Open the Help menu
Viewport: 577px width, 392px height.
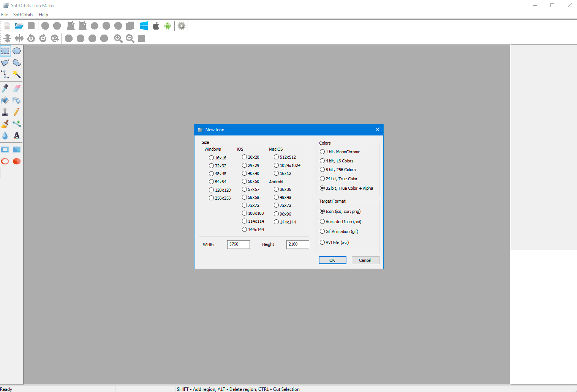pos(43,15)
